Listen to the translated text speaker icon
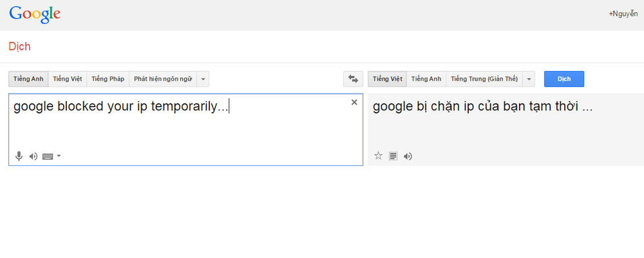Screen dimensions: 644x258 408,156
